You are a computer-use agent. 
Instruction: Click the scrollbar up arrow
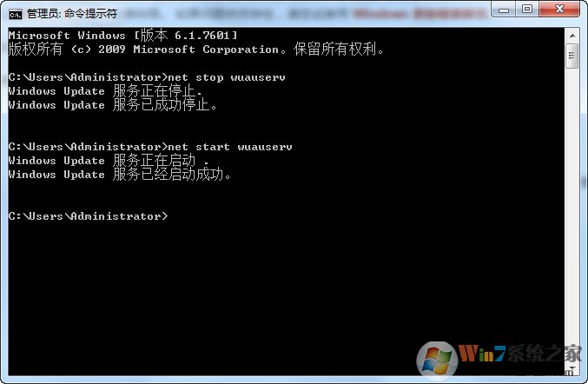572,36
